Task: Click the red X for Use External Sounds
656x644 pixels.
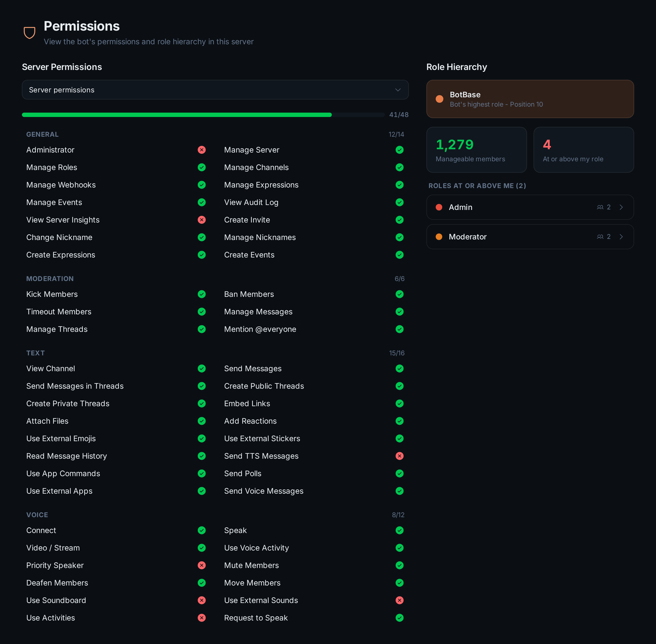Action: [399, 600]
